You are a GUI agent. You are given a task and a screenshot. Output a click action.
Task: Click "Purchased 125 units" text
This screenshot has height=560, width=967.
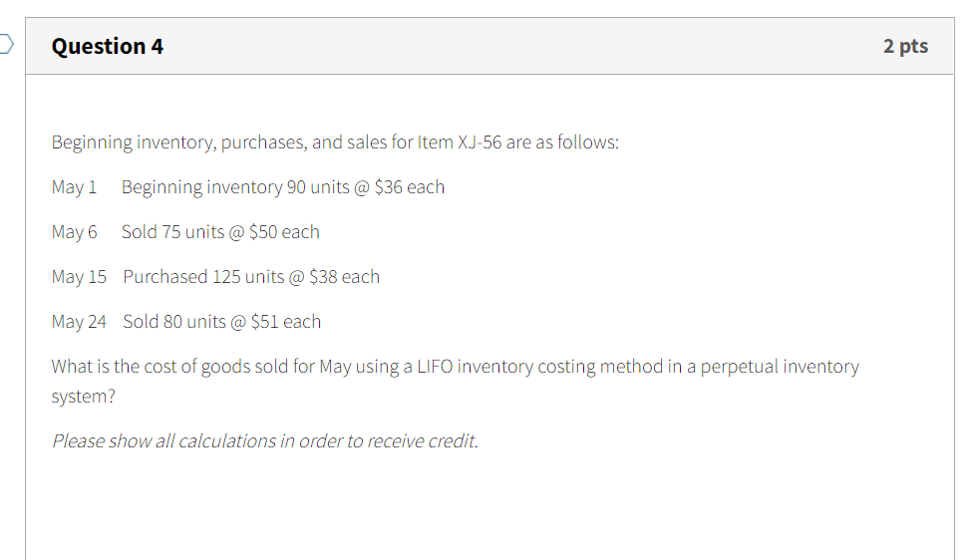pos(204,277)
